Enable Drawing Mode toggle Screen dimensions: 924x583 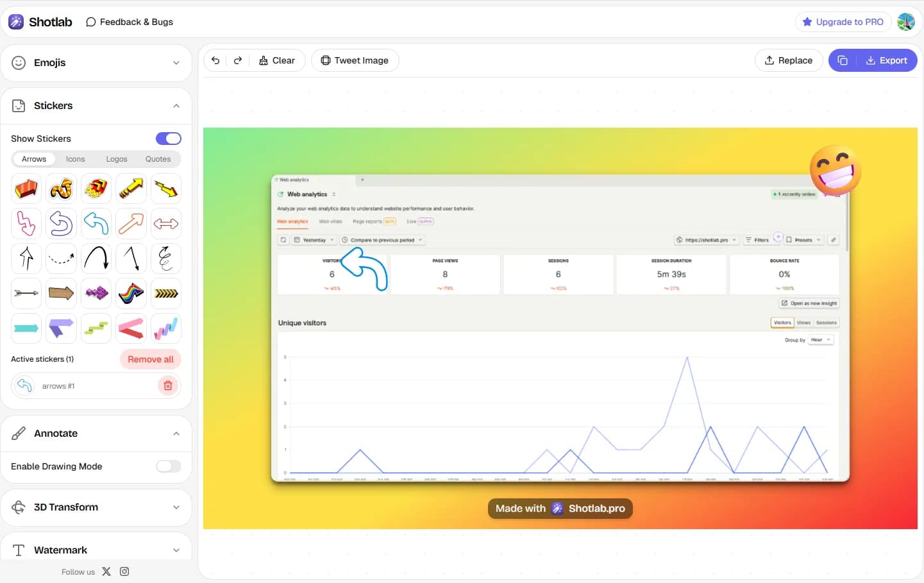pyautogui.click(x=169, y=466)
